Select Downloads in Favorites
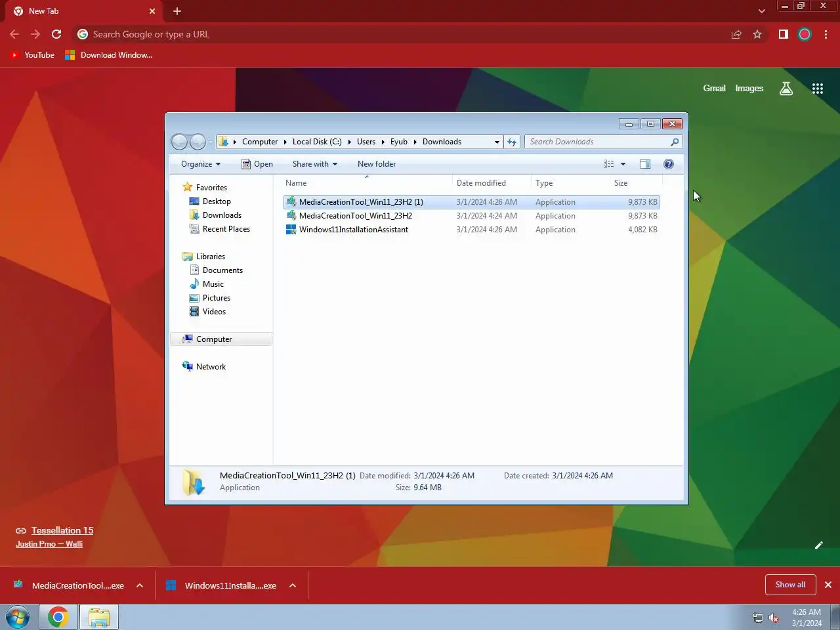This screenshot has width=840, height=630. pyautogui.click(x=222, y=215)
